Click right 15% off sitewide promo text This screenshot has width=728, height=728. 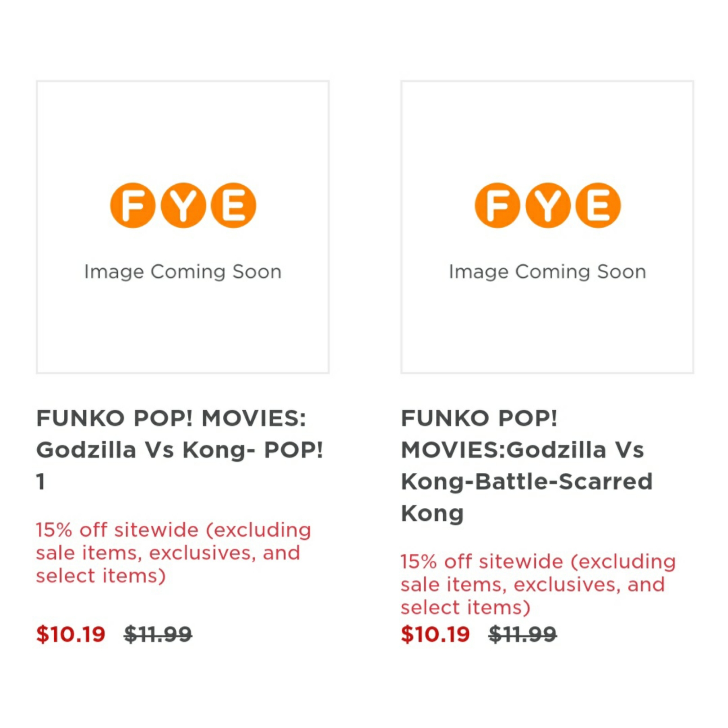tap(538, 585)
